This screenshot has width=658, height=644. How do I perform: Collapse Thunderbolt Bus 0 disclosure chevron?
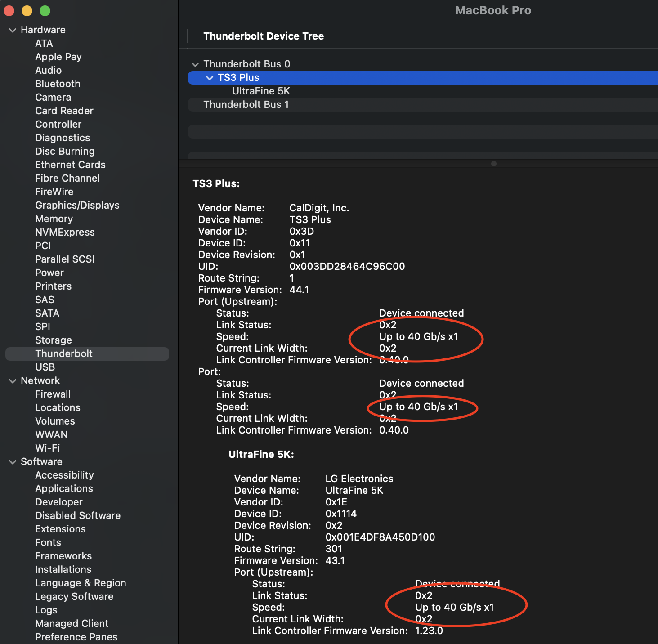195,64
